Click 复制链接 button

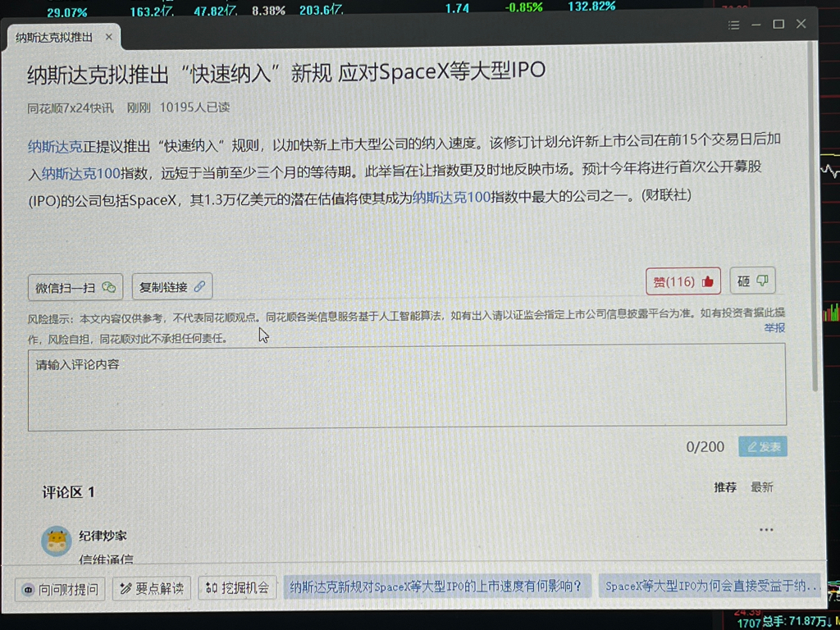[x=172, y=286]
